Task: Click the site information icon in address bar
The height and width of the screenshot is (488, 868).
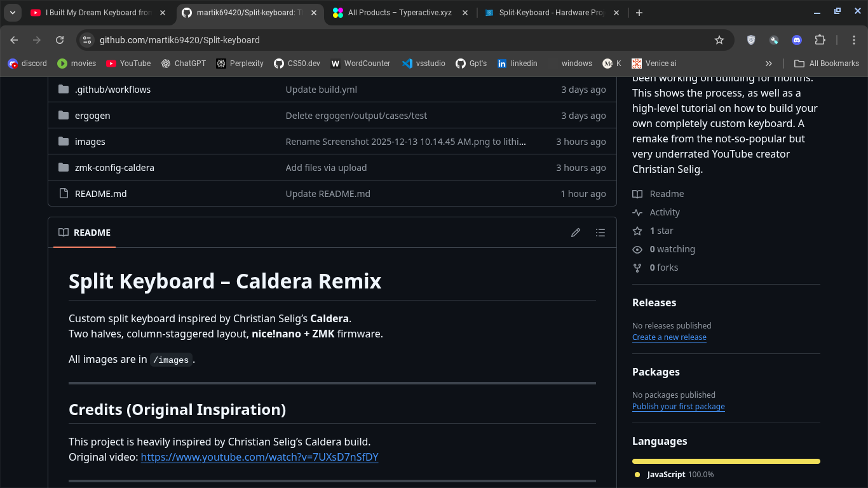Action: [88, 40]
